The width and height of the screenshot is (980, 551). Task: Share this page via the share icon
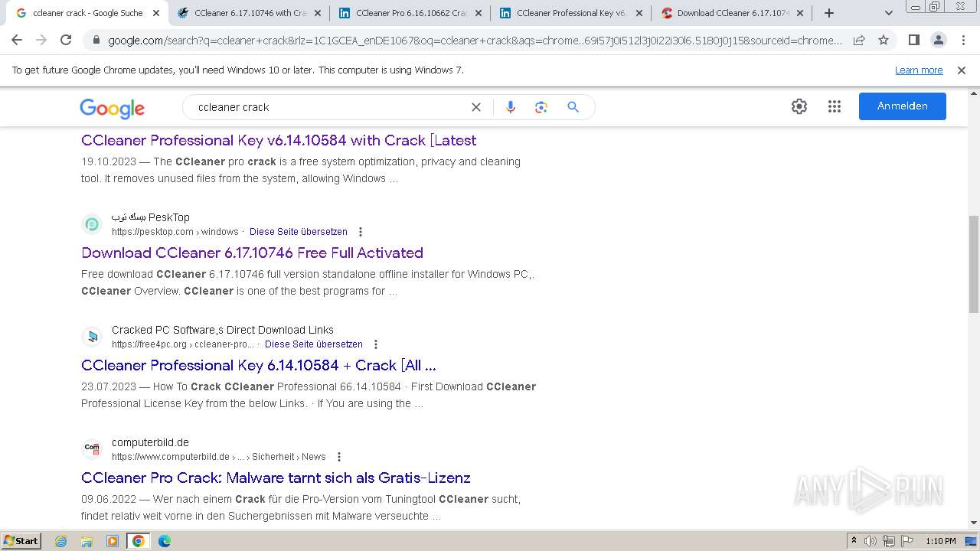pos(859,40)
